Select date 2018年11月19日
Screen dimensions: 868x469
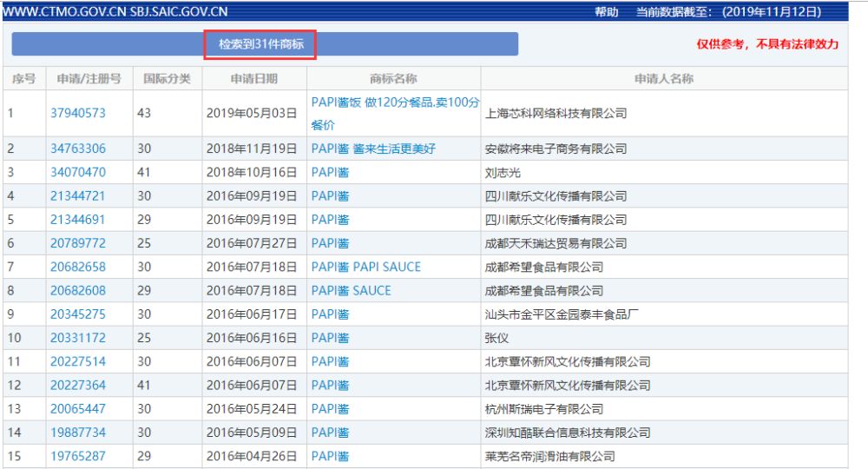(252, 149)
